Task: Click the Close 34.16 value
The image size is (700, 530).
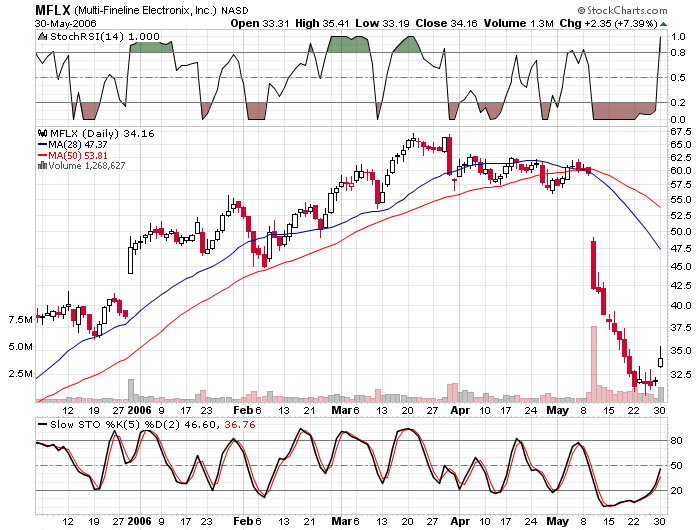Action: 446,24
